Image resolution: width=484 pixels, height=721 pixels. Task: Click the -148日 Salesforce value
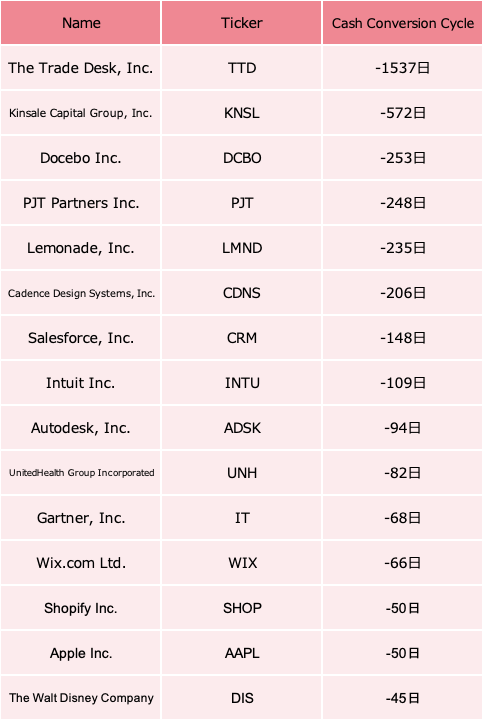[402, 338]
